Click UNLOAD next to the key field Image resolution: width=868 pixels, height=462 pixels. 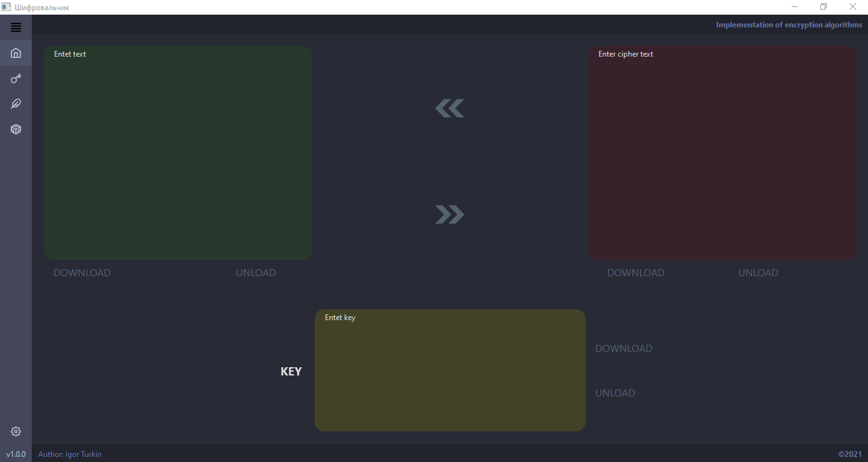pyautogui.click(x=615, y=393)
